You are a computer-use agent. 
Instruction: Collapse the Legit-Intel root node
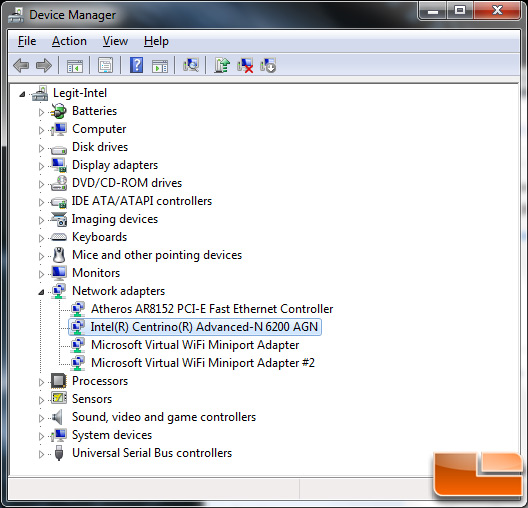click(x=22, y=94)
